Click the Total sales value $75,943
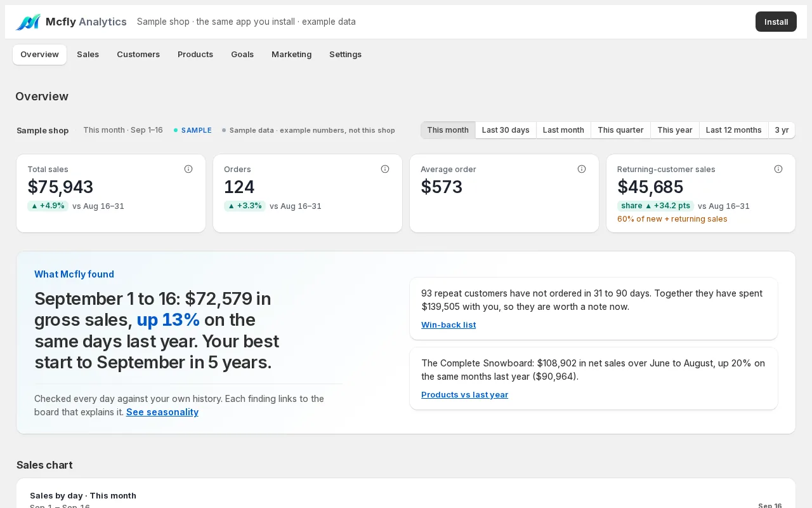The height and width of the screenshot is (508, 812). 60,187
